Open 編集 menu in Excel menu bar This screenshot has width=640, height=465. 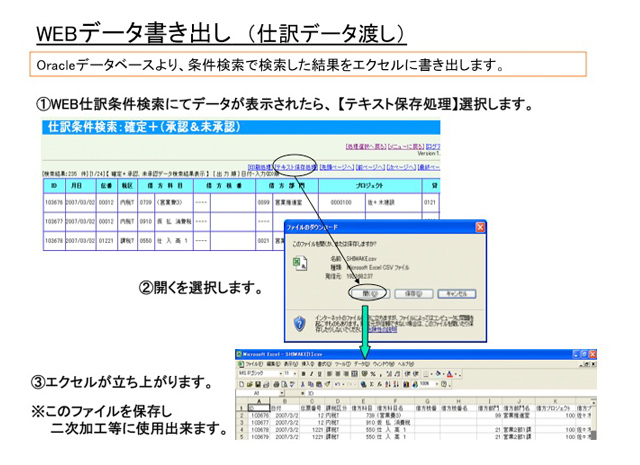(273, 365)
